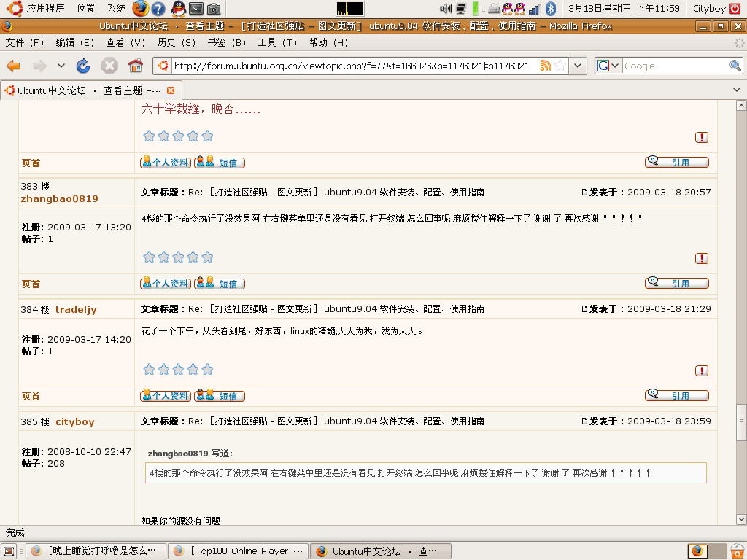This screenshot has width=747, height=560.
Task: Open back/forward history dropdown arrow
Action: (61, 66)
